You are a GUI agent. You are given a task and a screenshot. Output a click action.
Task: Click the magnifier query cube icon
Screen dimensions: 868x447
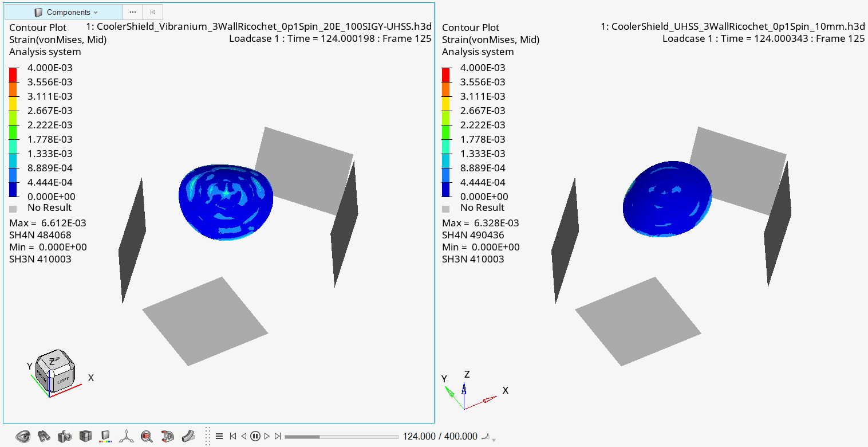(147, 436)
